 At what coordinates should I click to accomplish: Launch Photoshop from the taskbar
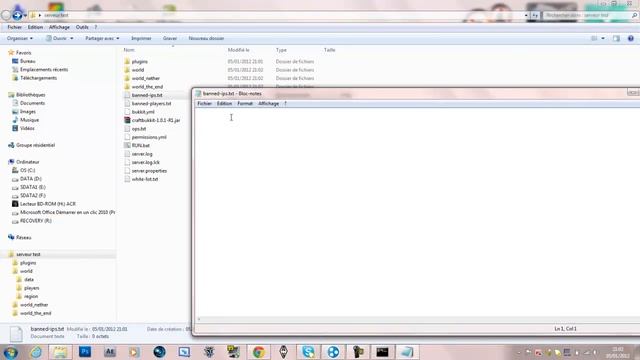pos(85,352)
